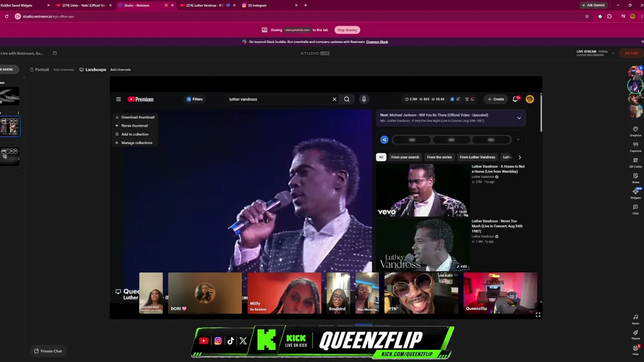Follow the Connect Slack link

tap(377, 42)
